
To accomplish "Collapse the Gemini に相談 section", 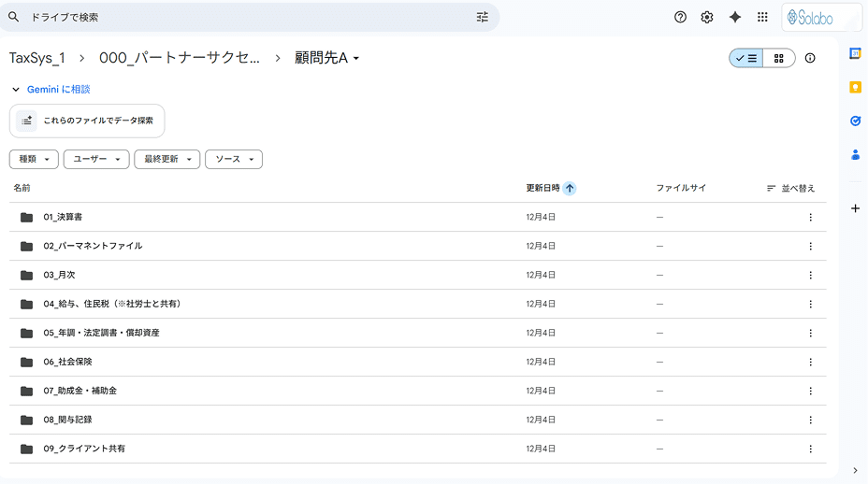I will pyautogui.click(x=15, y=90).
